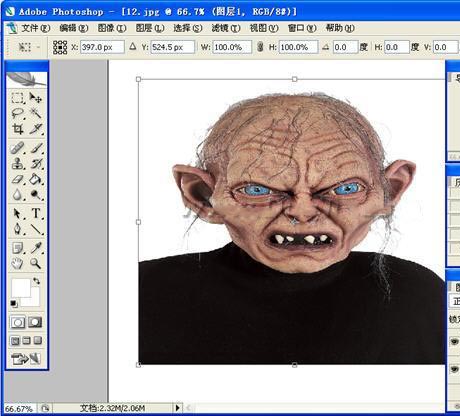Open the 视图(V) menu
The height and width of the screenshot is (416, 460).
[264, 28]
